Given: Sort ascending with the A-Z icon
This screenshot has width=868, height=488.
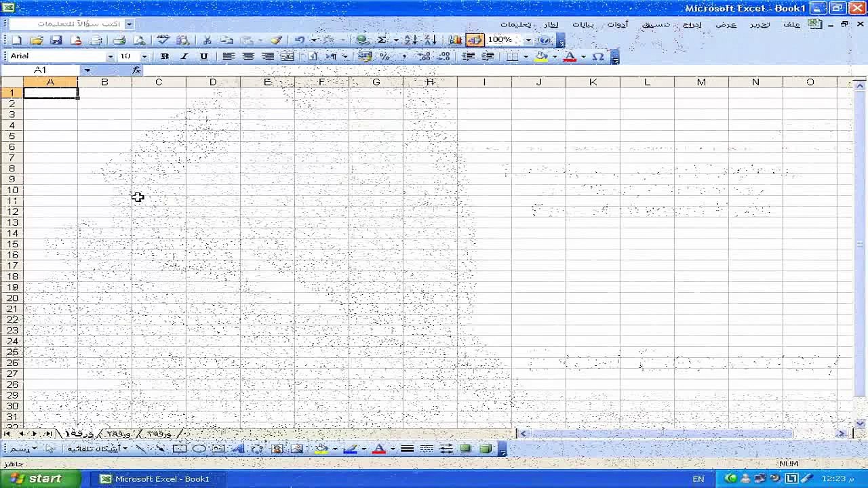Looking at the screenshot, I should pyautogui.click(x=410, y=41).
